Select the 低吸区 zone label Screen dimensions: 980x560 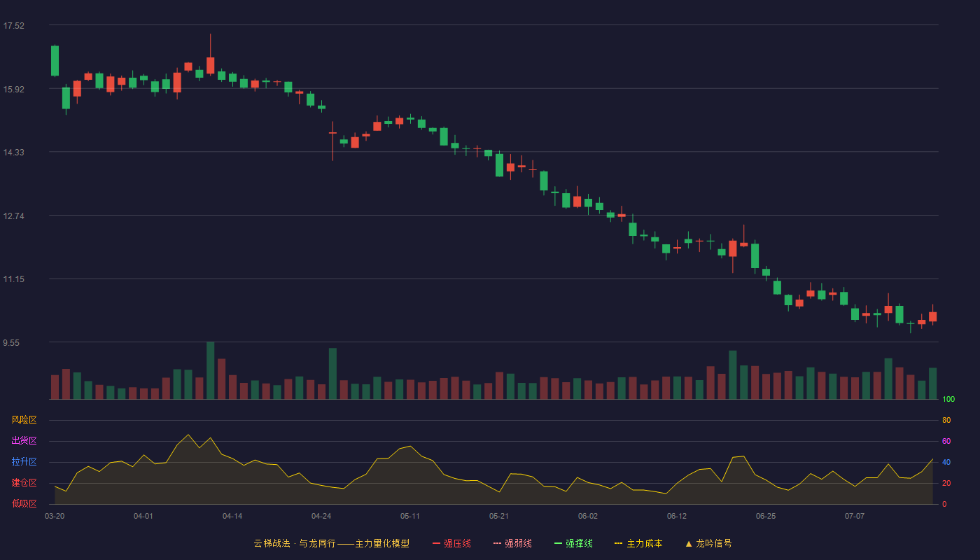point(24,503)
